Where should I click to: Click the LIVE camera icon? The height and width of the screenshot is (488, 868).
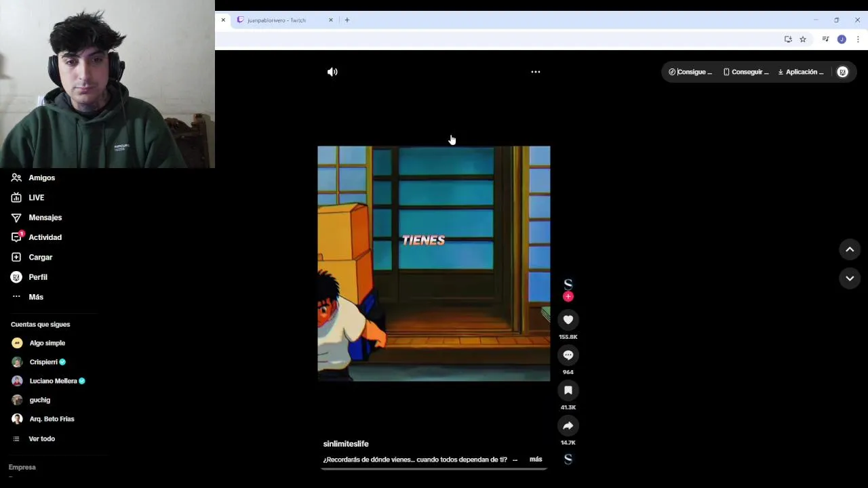[16, 197]
